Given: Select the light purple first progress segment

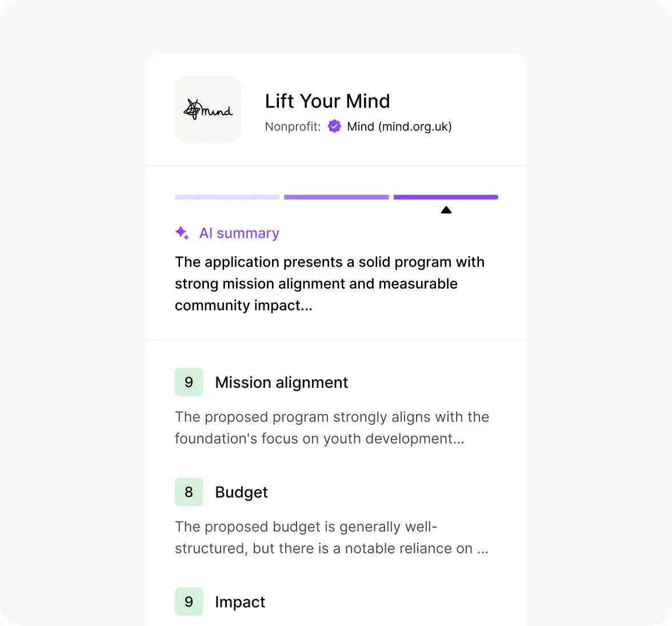Looking at the screenshot, I should [x=227, y=197].
